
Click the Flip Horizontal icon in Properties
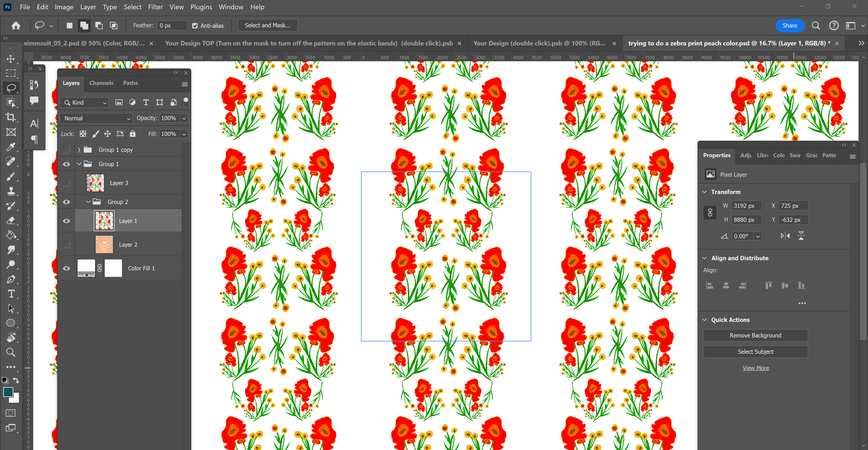pyautogui.click(x=785, y=236)
